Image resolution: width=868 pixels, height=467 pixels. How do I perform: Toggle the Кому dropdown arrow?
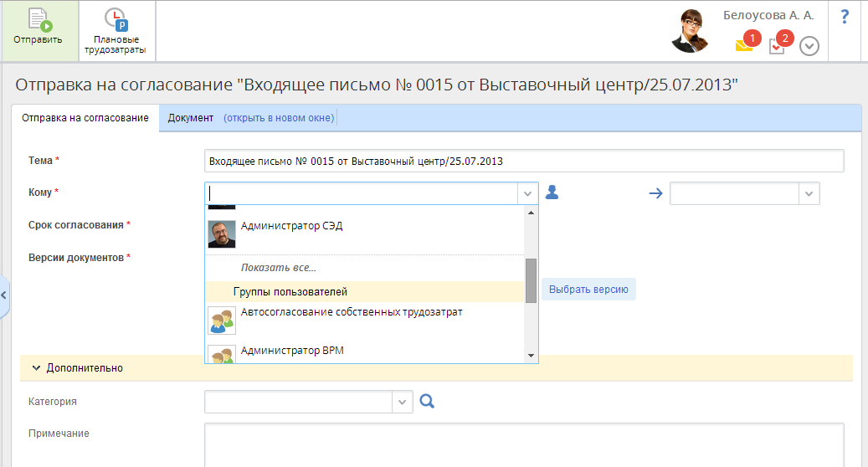pos(527,193)
